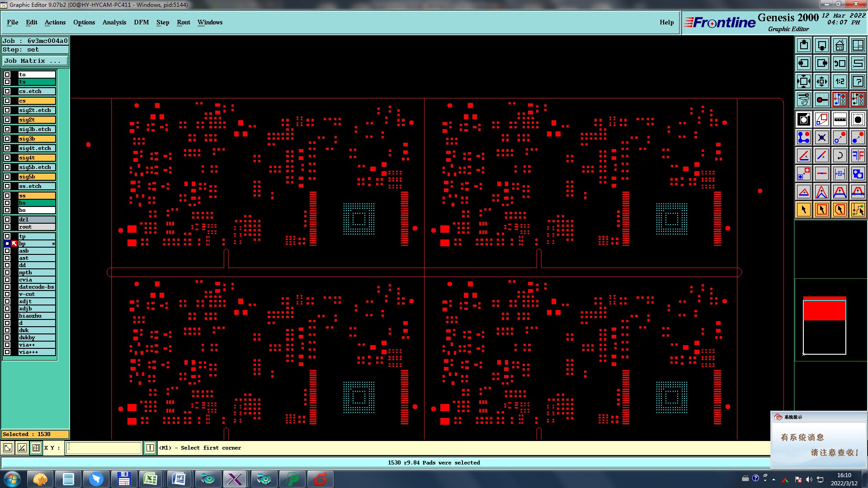Open the wrench and palette settings icon
The height and width of the screenshot is (488, 868).
pos(804,99)
